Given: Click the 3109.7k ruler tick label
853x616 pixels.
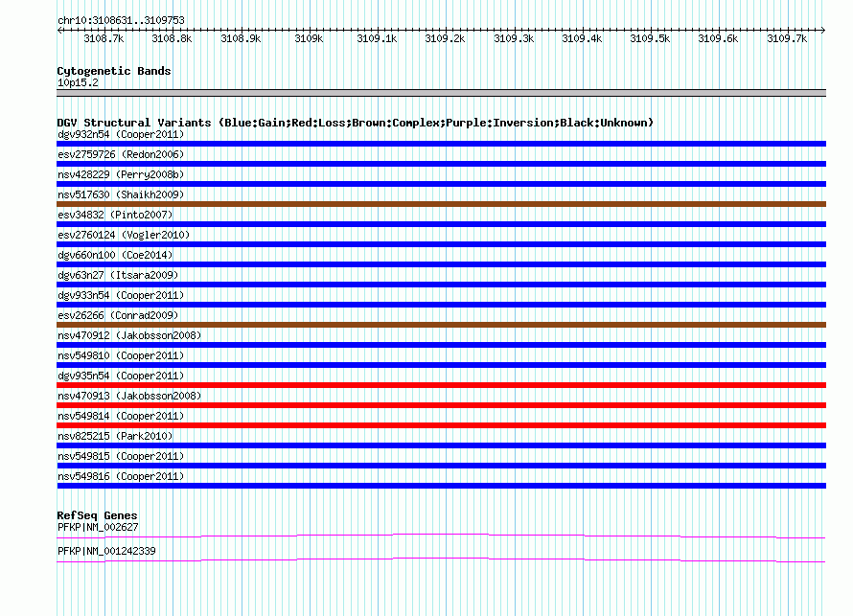Looking at the screenshot, I should point(787,38).
